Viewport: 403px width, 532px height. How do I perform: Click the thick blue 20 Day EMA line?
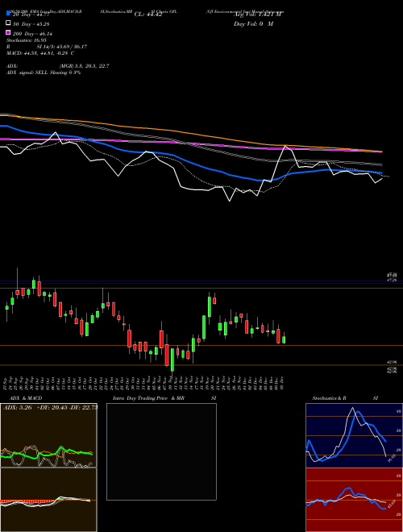click(x=190, y=162)
